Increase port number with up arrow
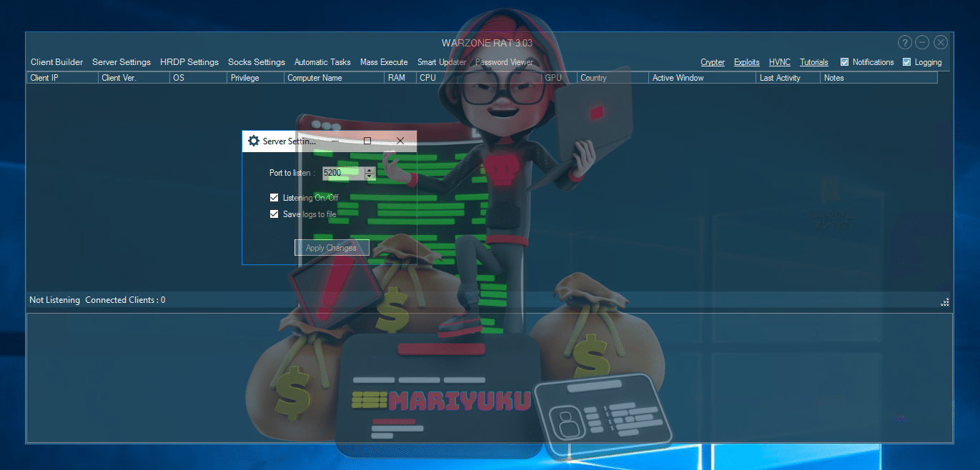980x470 pixels. 370,170
